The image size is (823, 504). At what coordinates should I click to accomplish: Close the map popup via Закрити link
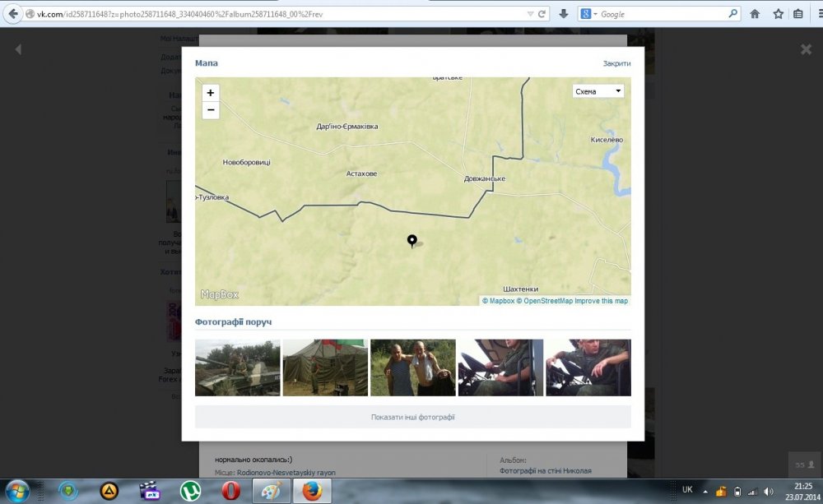coord(616,63)
